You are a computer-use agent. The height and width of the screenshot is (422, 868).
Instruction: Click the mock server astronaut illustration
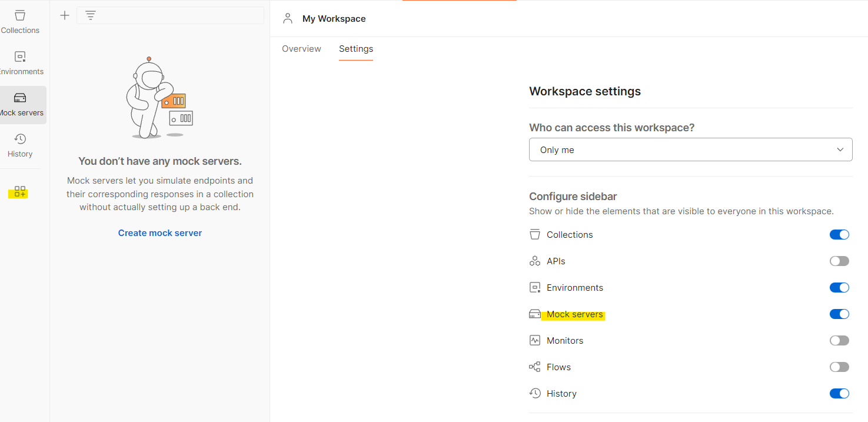[159, 98]
